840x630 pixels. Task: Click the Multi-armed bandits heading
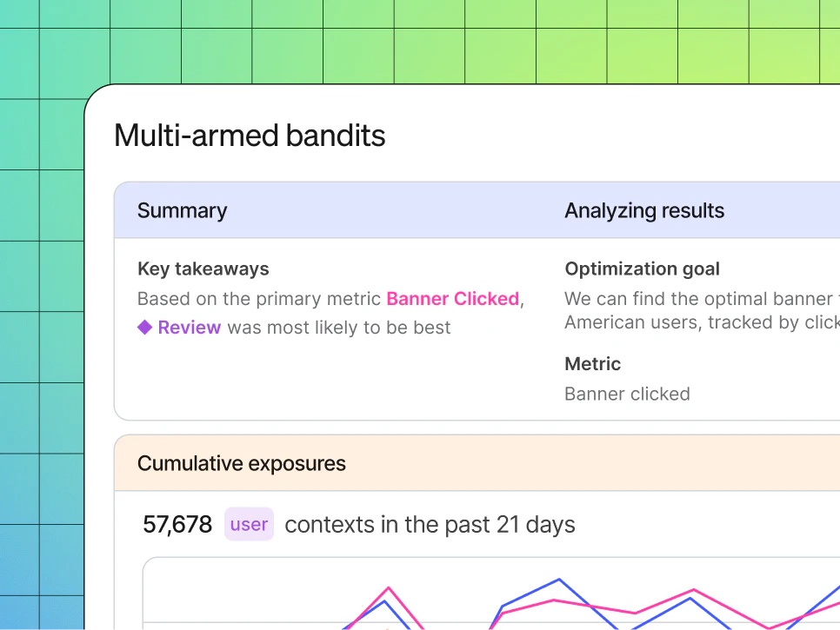(250, 135)
